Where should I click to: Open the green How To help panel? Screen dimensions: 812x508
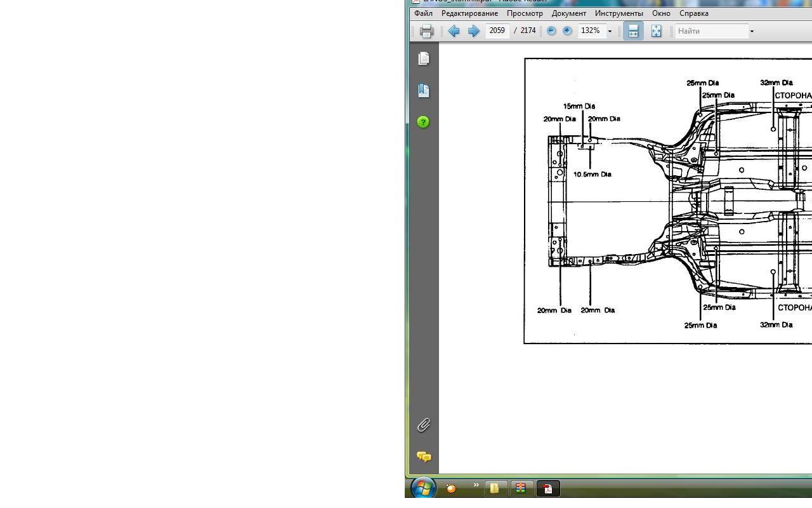[424, 122]
